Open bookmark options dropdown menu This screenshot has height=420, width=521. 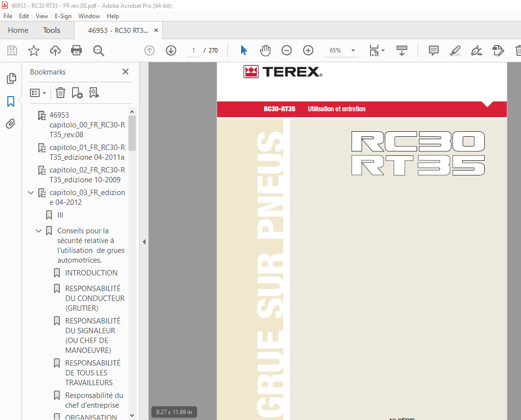[38, 93]
